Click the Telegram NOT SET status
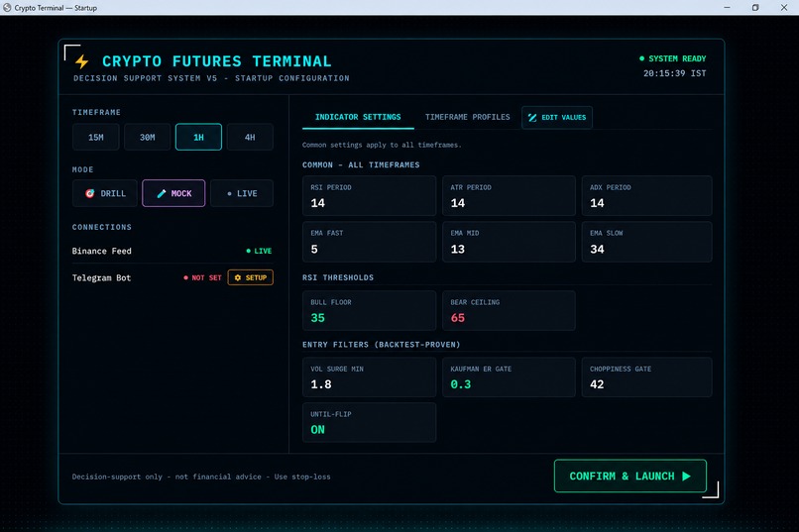This screenshot has width=799, height=532. coord(203,278)
